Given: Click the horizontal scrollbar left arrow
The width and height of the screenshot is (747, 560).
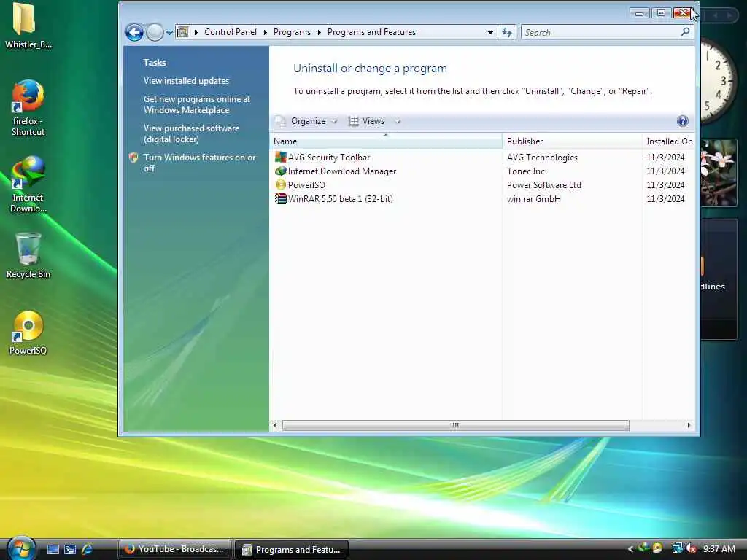Looking at the screenshot, I should click(x=275, y=425).
